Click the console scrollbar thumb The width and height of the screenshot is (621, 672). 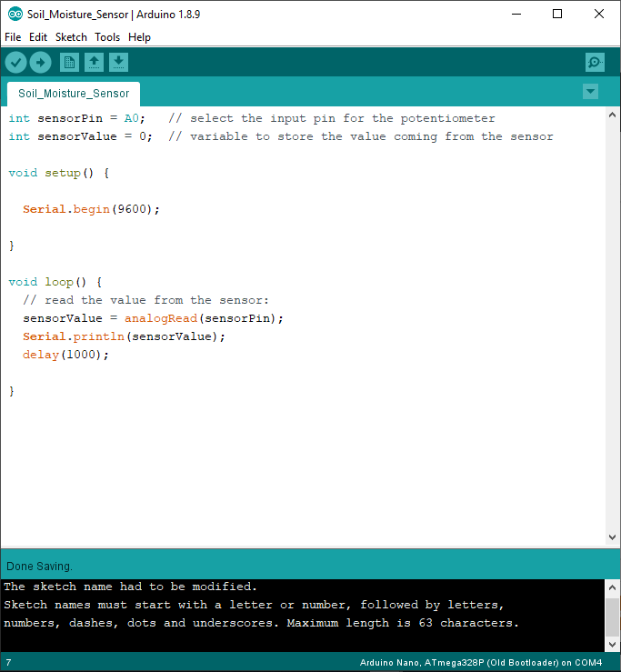(612, 617)
